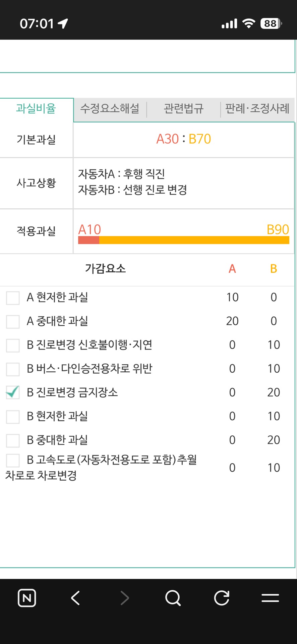Check 'B 진로변경 신호불이행·지연' option
297x644 pixels.
[13, 345]
